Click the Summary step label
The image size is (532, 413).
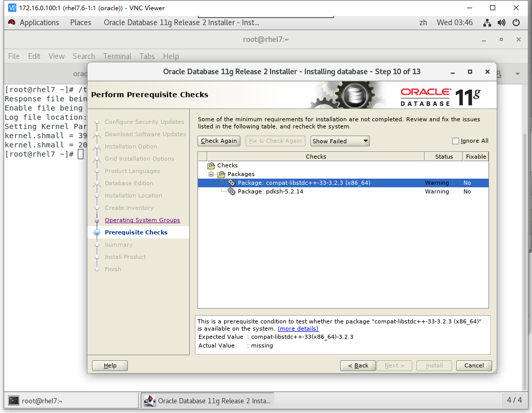[118, 245]
